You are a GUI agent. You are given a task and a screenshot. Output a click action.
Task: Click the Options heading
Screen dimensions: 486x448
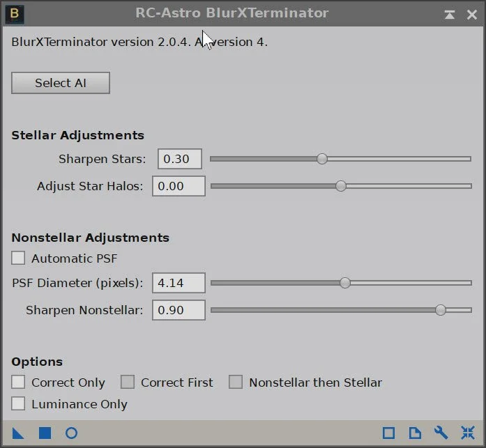tap(37, 362)
